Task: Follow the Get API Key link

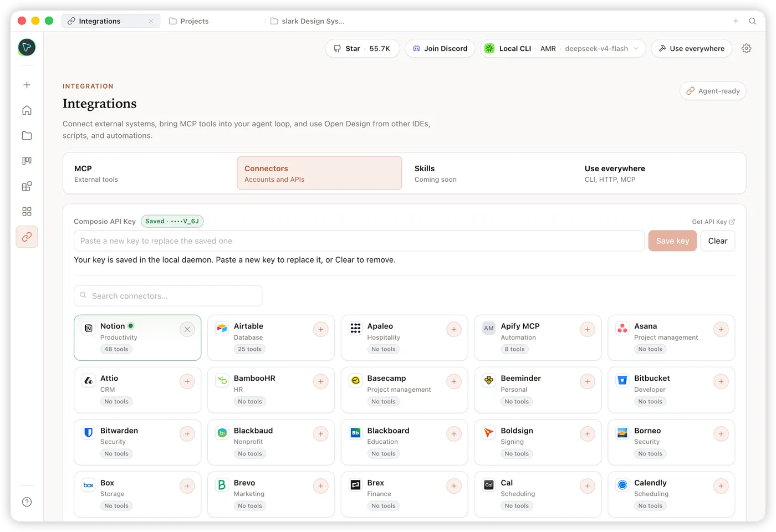Action: 713,222
